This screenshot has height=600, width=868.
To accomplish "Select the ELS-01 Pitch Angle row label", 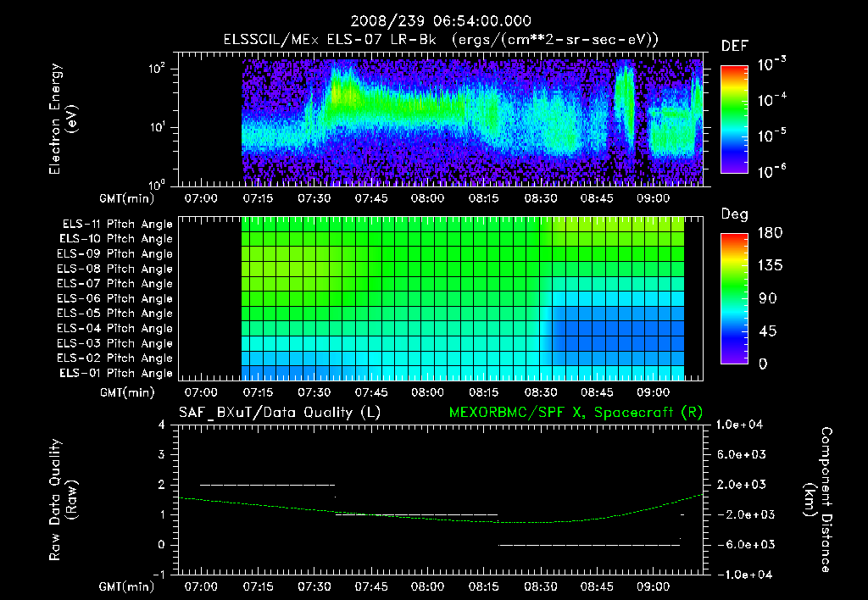I will [115, 373].
